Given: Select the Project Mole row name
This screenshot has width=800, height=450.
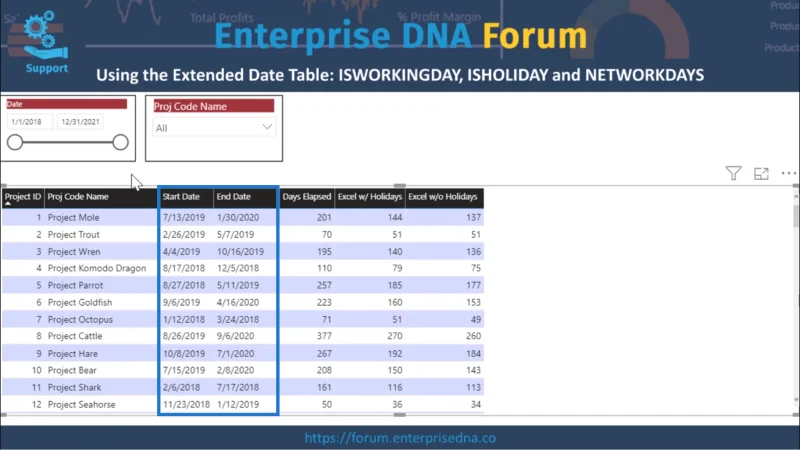Looking at the screenshot, I should (73, 217).
